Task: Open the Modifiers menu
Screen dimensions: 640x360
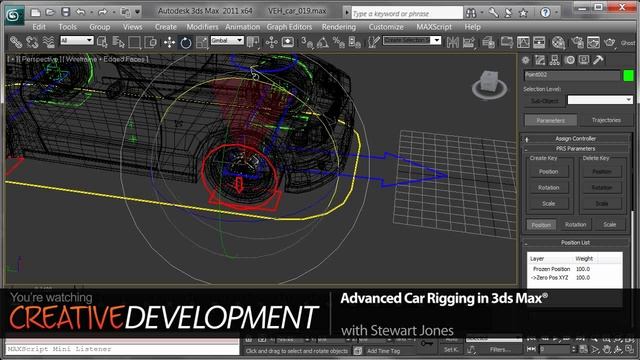Action: pyautogui.click(x=202, y=27)
